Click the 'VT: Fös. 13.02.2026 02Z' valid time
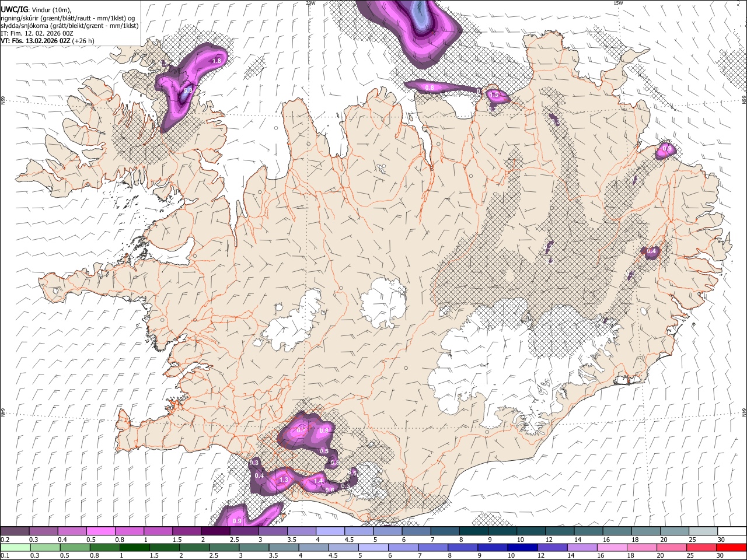This screenshot has height=560, width=747. [x=36, y=41]
